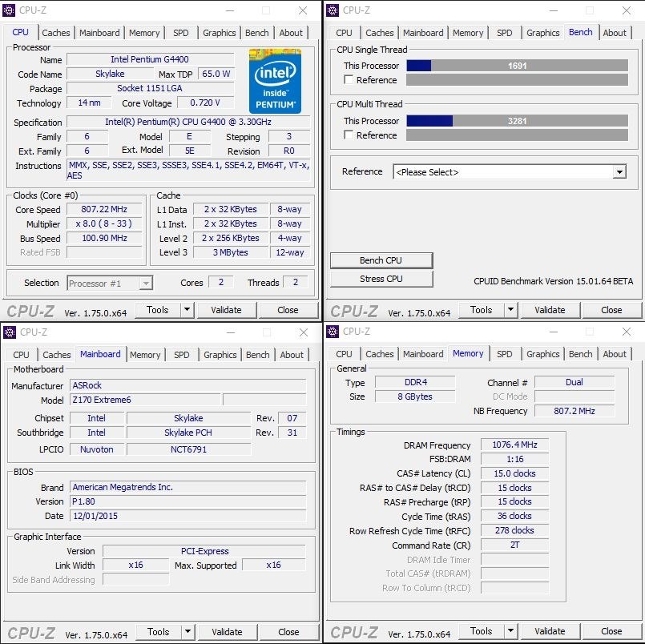Open Mainboard tab in the CPU window
This screenshot has height=644, width=645.
99,33
